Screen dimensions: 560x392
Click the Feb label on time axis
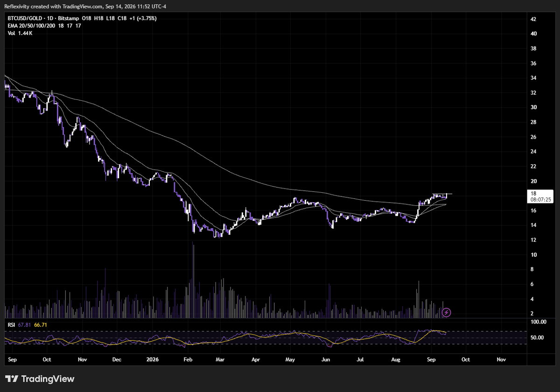coord(188,360)
